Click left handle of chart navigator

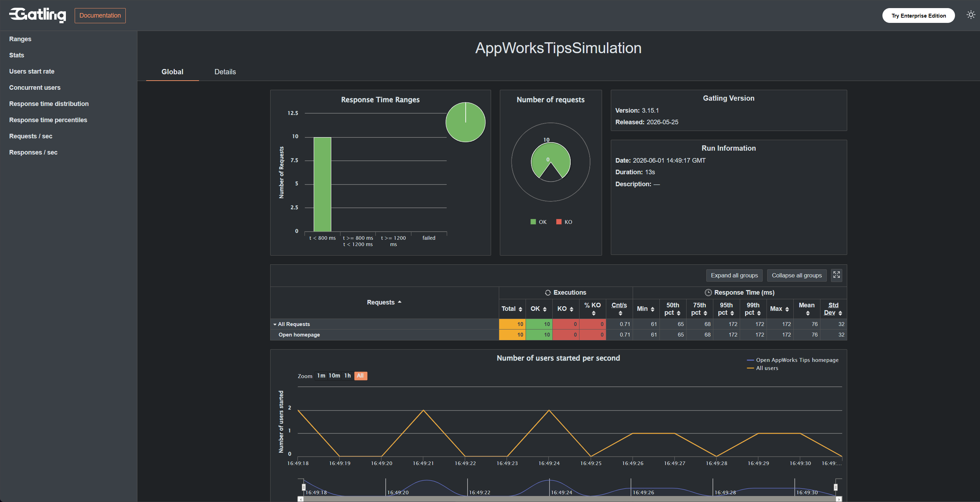304,487
